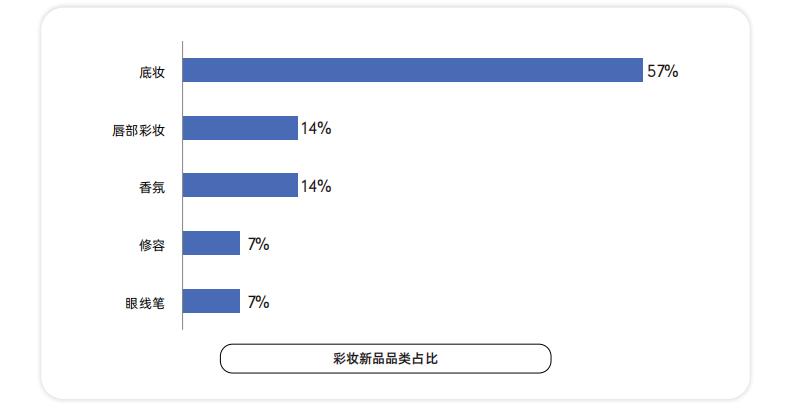Select the 14% value beside 唇部彩妆 bar
The width and height of the screenshot is (794, 416).
[316, 128]
